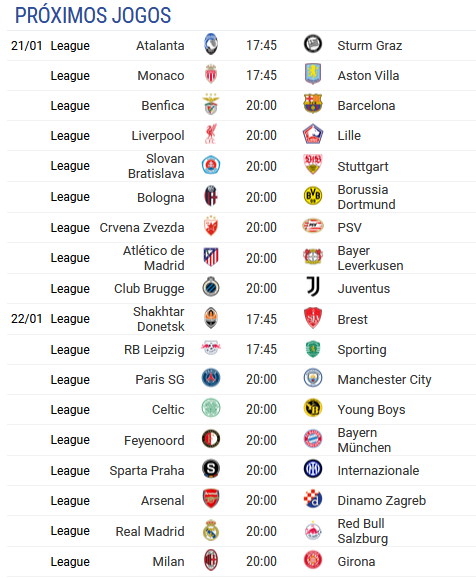476x578 pixels.
Task: Open the Girona team link
Action: [356, 561]
